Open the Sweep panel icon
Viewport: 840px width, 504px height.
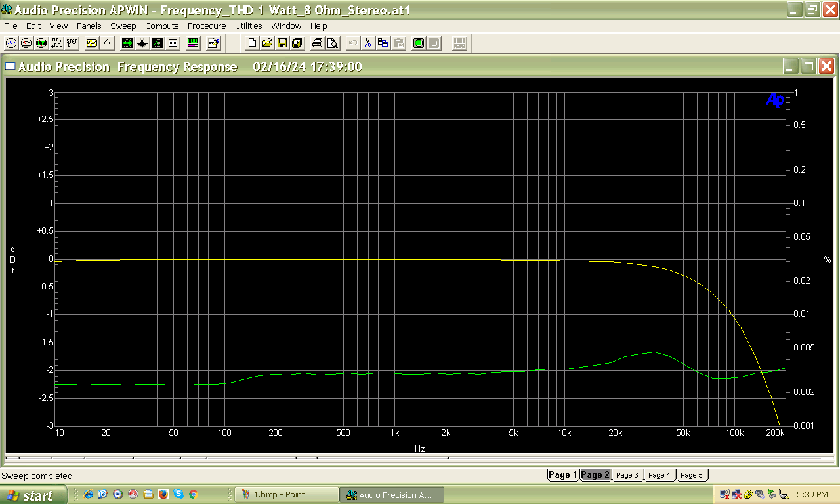pos(127,43)
